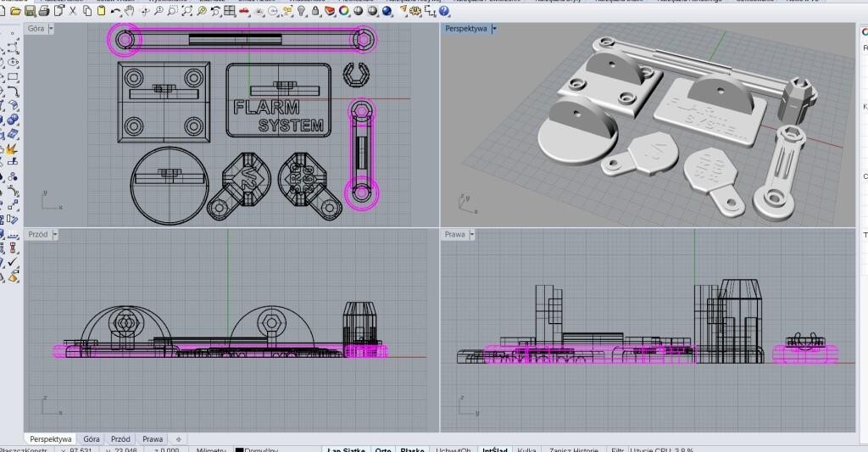Undo the last action
The image size is (868, 452).
pyautogui.click(x=115, y=11)
